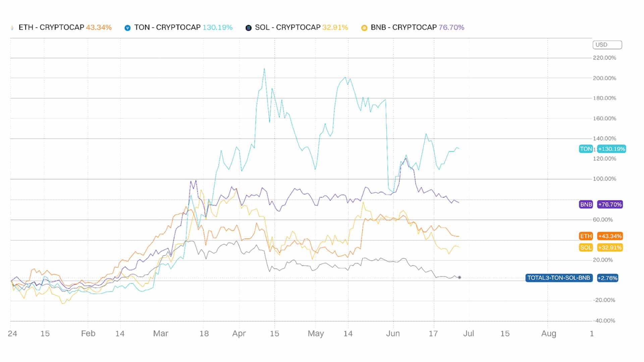
Task: Click the 220.00% y-axis label
Action: pyautogui.click(x=604, y=58)
